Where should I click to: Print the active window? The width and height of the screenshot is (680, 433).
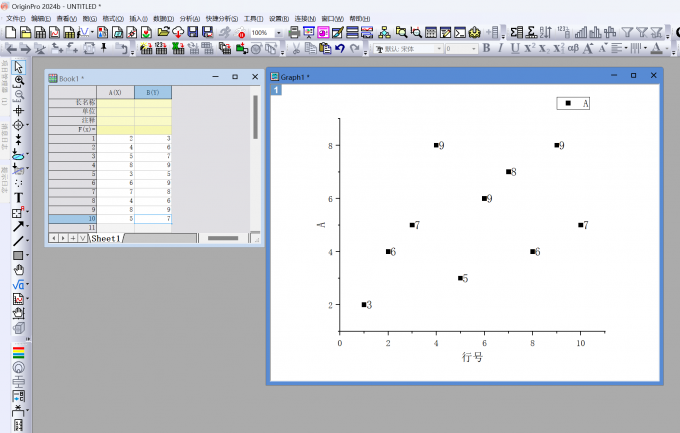[x=294, y=32]
